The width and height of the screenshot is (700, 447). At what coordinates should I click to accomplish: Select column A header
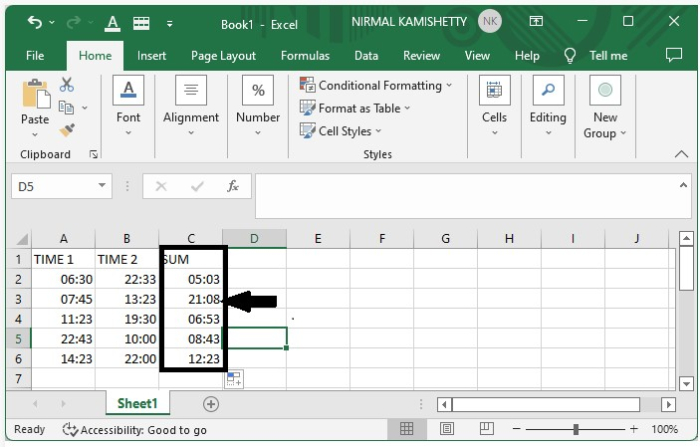coord(63,239)
